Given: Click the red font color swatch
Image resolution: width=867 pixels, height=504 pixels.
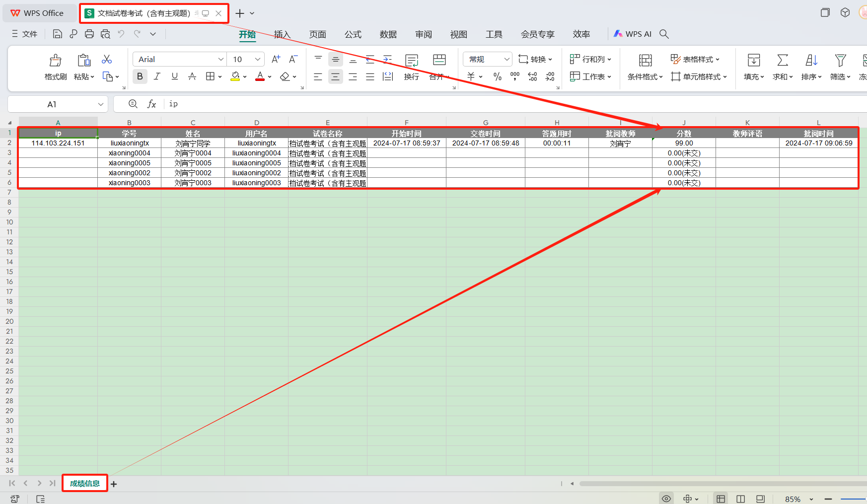Looking at the screenshot, I should tap(260, 76).
